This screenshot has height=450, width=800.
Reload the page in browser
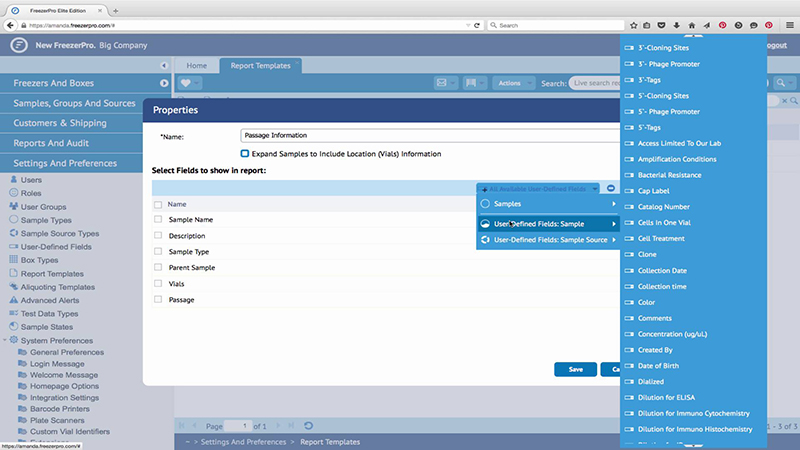click(x=477, y=25)
